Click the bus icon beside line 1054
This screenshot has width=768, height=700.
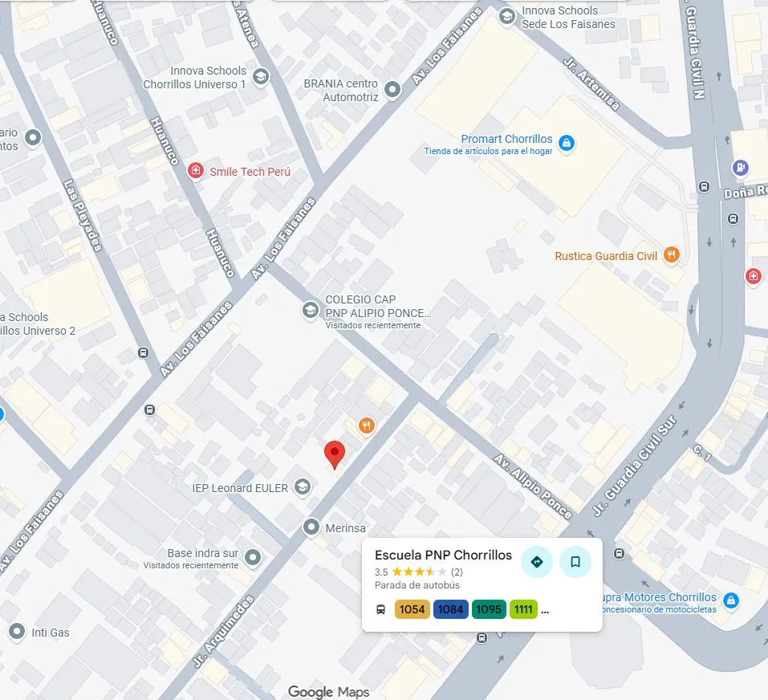[x=380, y=610]
